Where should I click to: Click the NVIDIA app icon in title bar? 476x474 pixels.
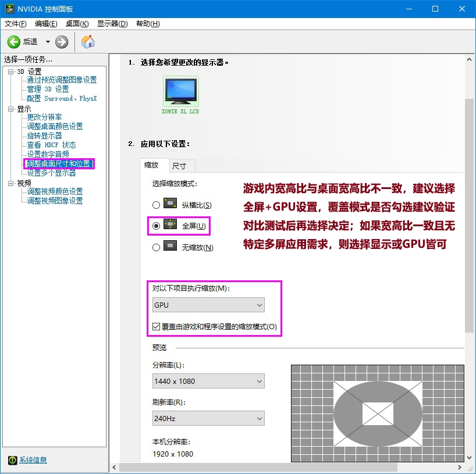pyautogui.click(x=9, y=9)
